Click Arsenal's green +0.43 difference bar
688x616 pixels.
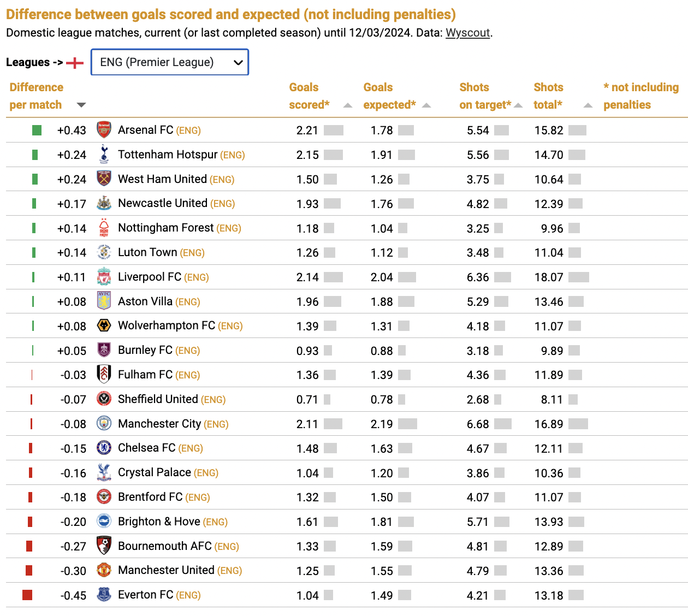click(x=37, y=130)
